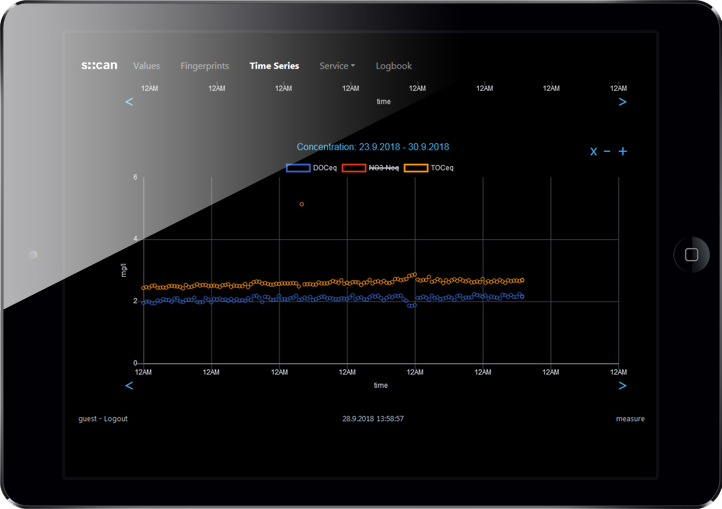Go to previous week on Concentration chart
The height and width of the screenshot is (509, 722).
[129, 386]
